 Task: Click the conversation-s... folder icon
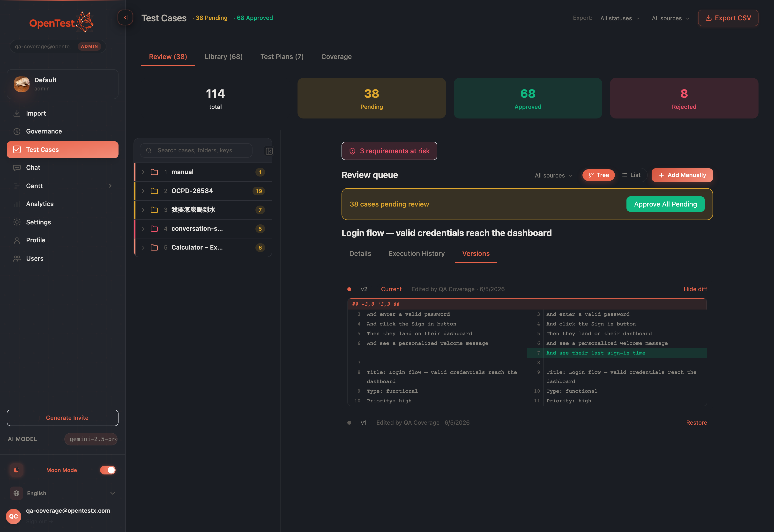click(x=154, y=229)
